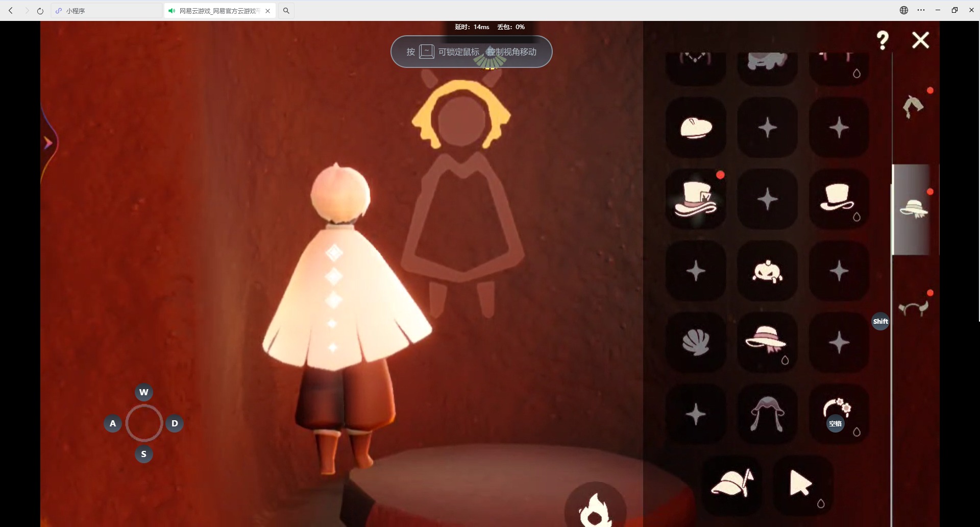This screenshot has height=527, width=980.
Task: Close the 网易云游戏 browser tab
Action: (267, 11)
